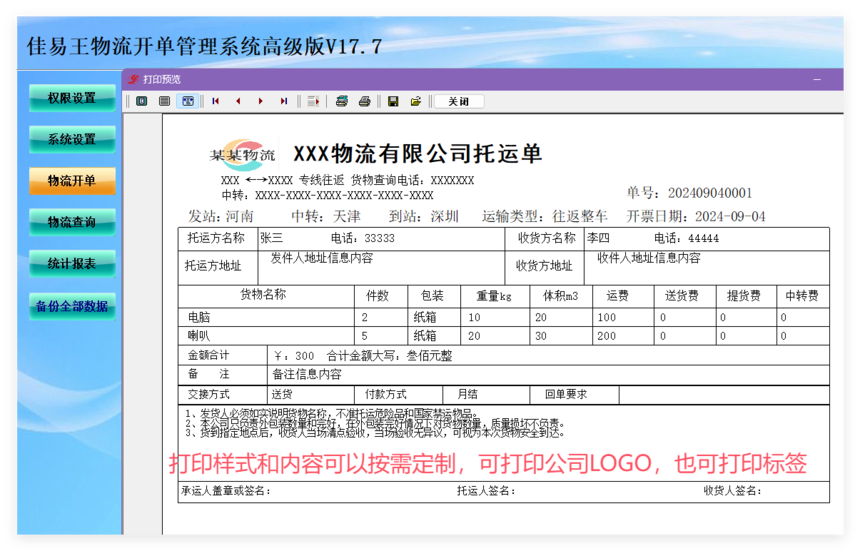Click 中转: 天津 text
Image resolution: width=860 pixels, height=551 pixels.
click(x=326, y=217)
